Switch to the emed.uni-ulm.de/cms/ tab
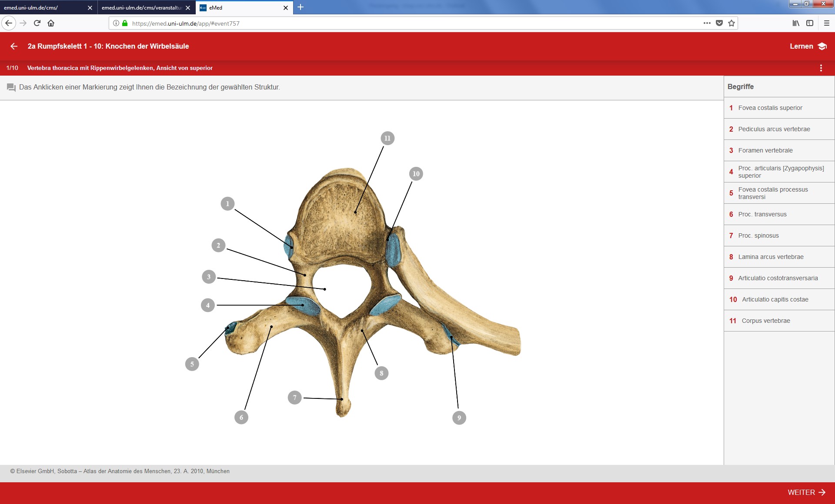This screenshot has height=504, width=835. pyautogui.click(x=48, y=7)
